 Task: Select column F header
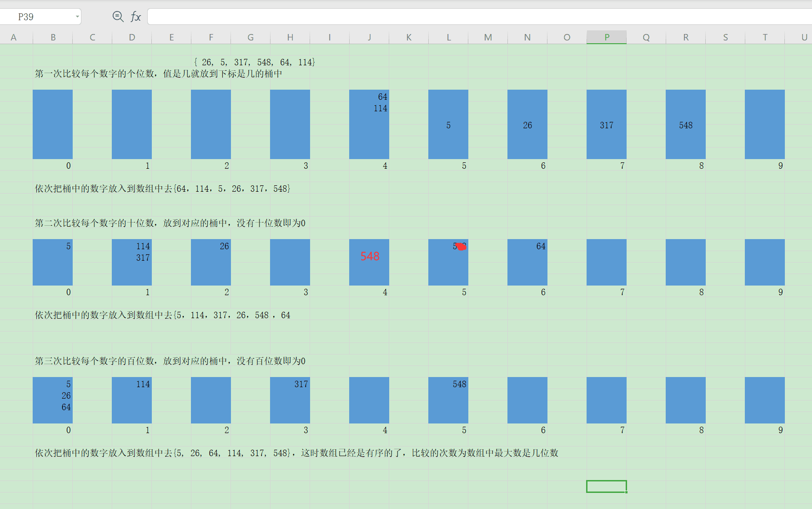211,37
